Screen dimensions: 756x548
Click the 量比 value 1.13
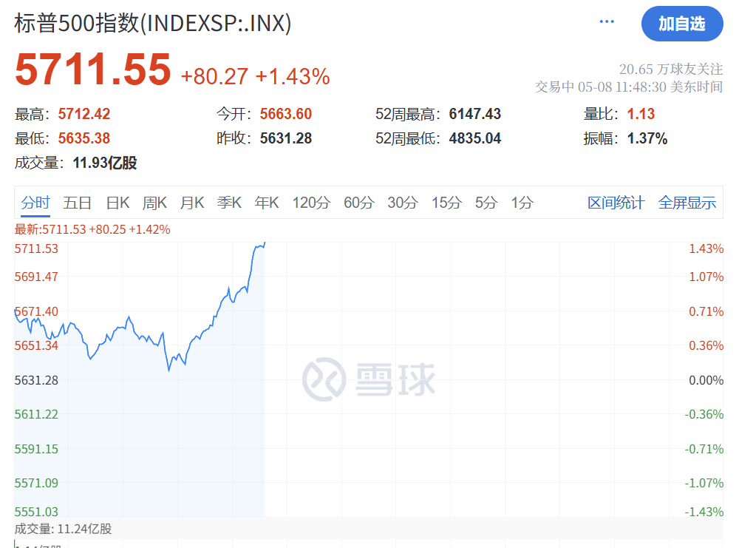click(641, 114)
